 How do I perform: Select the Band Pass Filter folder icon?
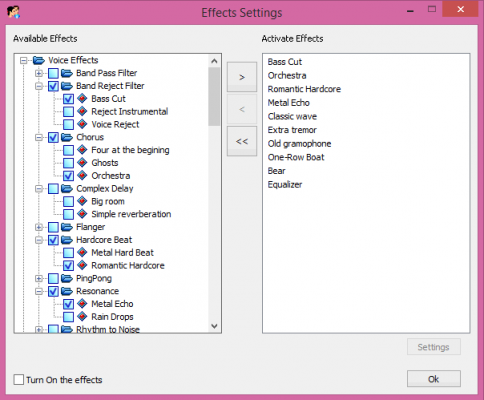[67, 73]
